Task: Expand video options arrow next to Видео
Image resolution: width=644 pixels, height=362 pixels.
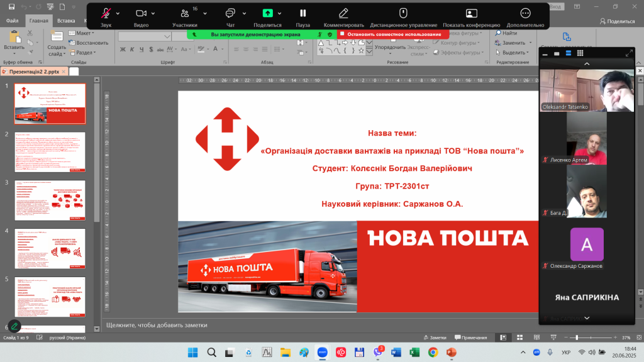Action: (x=153, y=14)
